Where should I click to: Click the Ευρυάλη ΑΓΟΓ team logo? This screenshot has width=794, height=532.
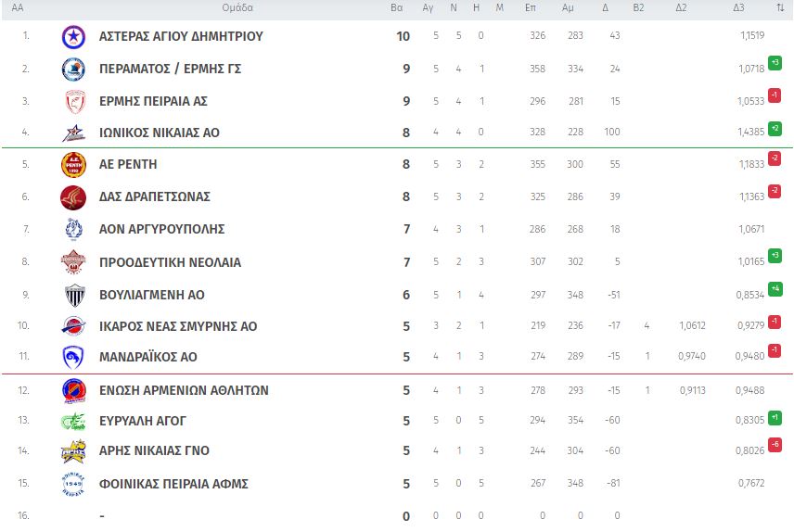(x=73, y=422)
